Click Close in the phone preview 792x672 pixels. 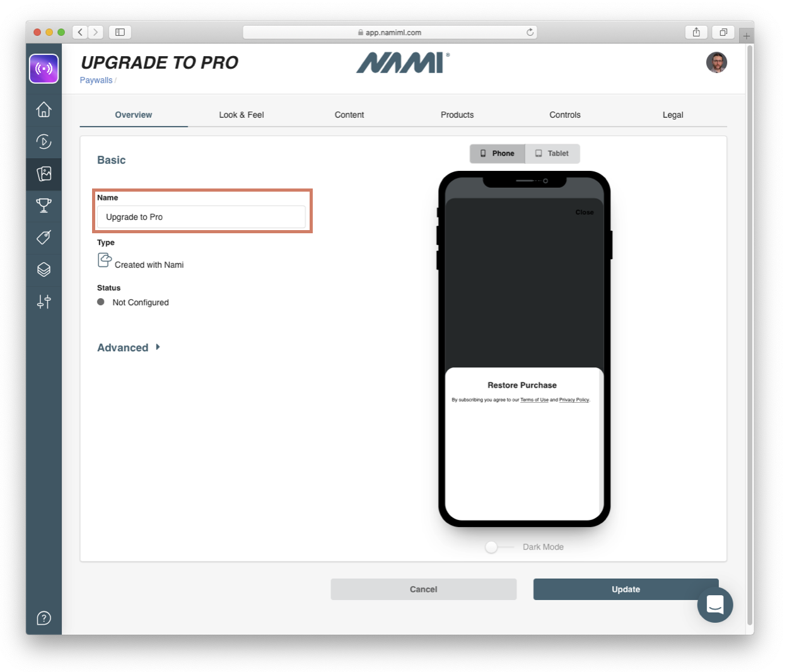click(585, 212)
